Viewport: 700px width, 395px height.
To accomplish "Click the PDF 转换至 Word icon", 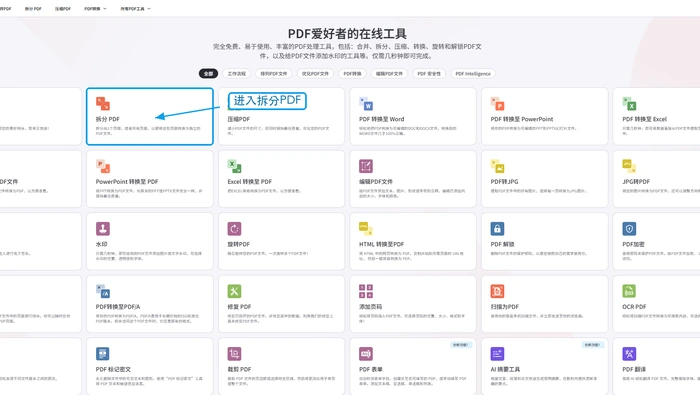I will click(366, 104).
